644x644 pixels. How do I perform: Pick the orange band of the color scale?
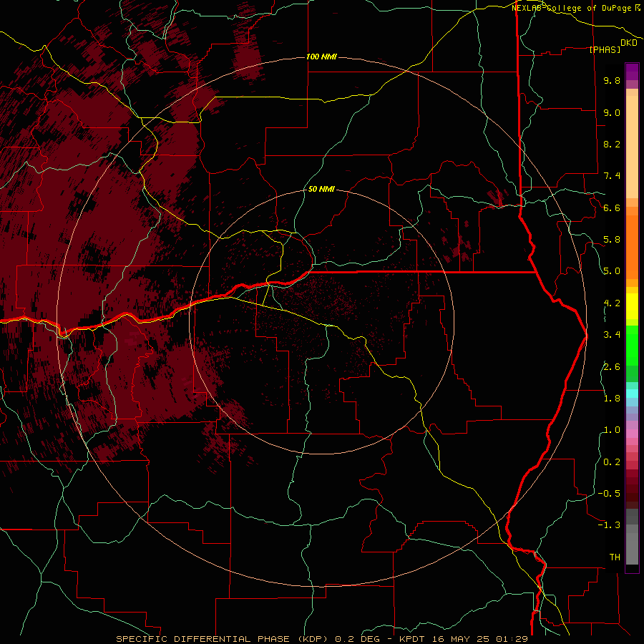coord(632,248)
